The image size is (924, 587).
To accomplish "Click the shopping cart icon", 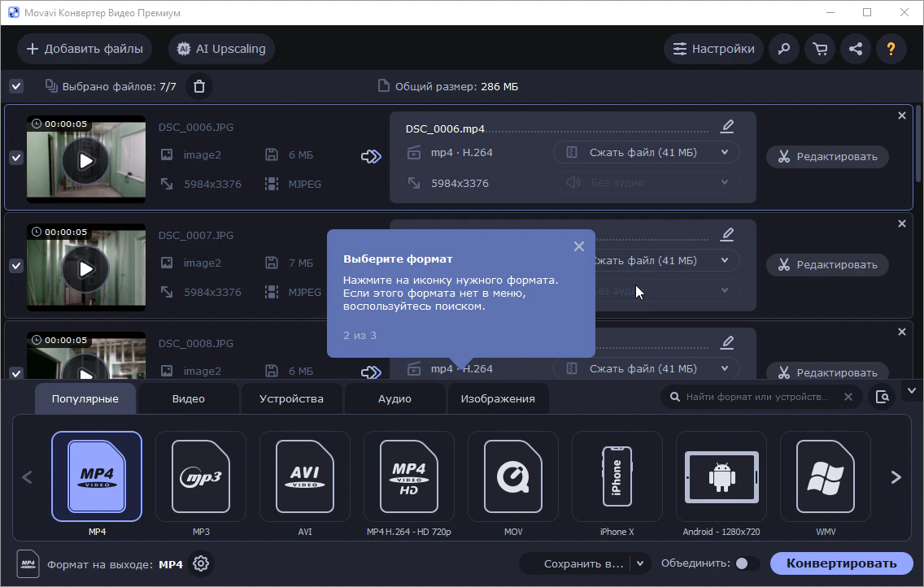I will 820,49.
